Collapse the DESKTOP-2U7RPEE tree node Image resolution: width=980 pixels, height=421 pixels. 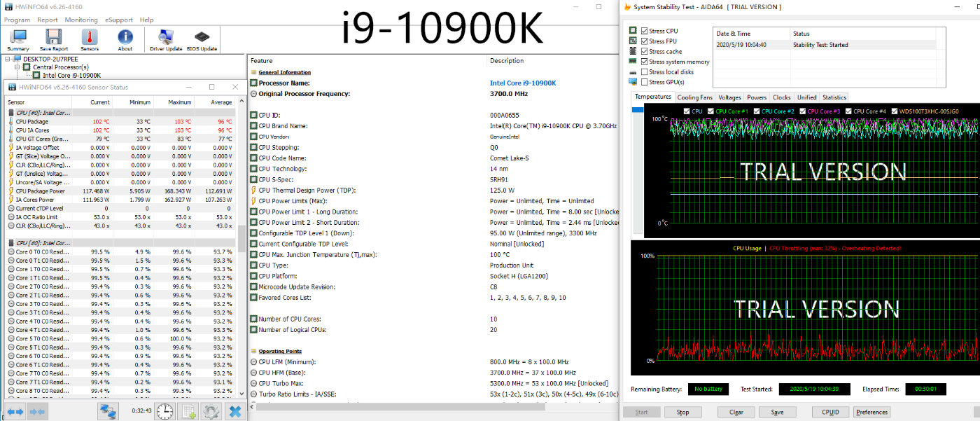(x=8, y=60)
